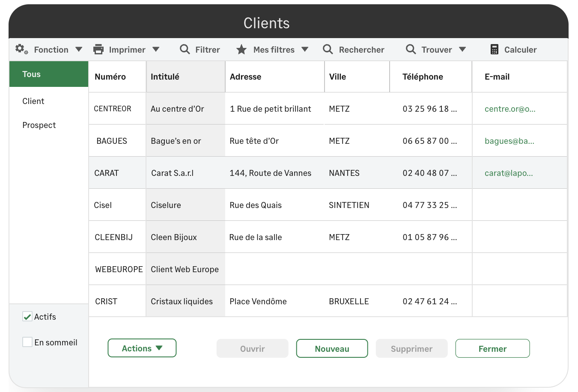Viewport: 578px width, 392px height.
Task: Sort by Ville column header
Action: tap(357, 77)
